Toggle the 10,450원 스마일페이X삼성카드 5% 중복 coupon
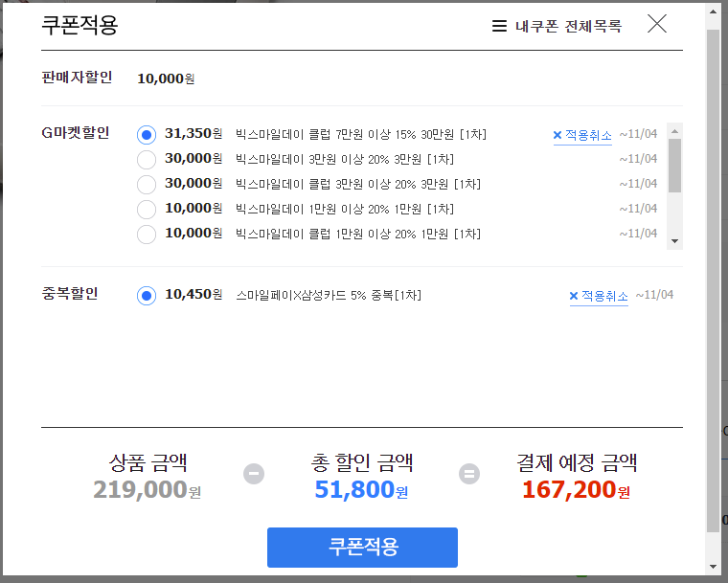728x583 pixels. coord(147,296)
